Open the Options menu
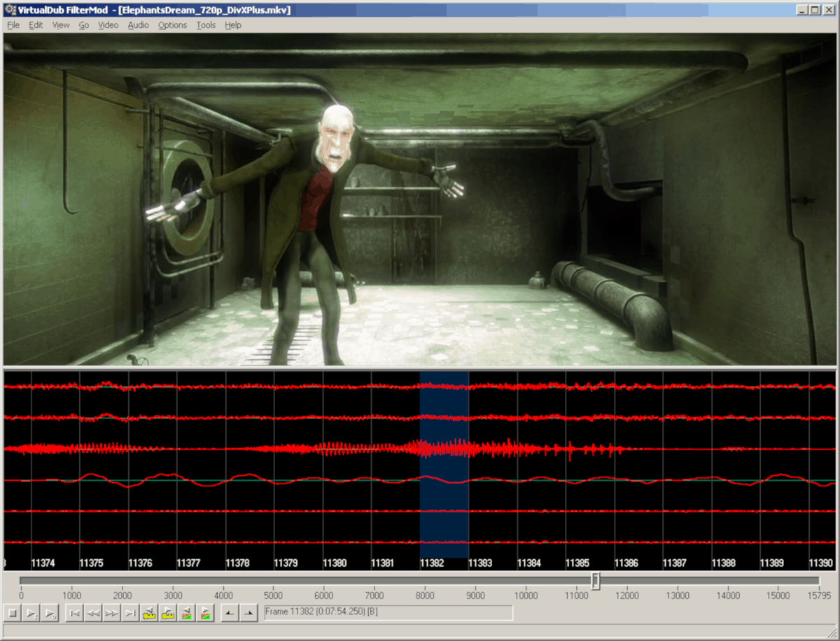The height and width of the screenshot is (641, 840). click(172, 24)
